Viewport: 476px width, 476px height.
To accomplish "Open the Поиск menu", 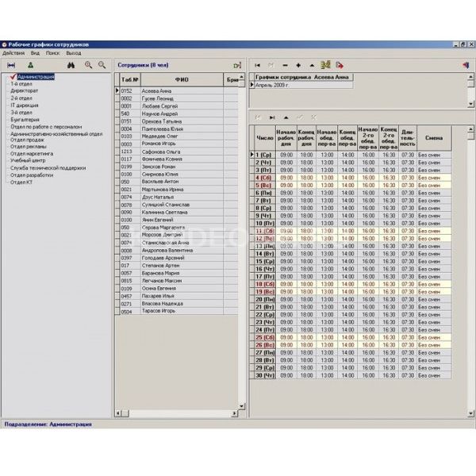I will pyautogui.click(x=52, y=52).
